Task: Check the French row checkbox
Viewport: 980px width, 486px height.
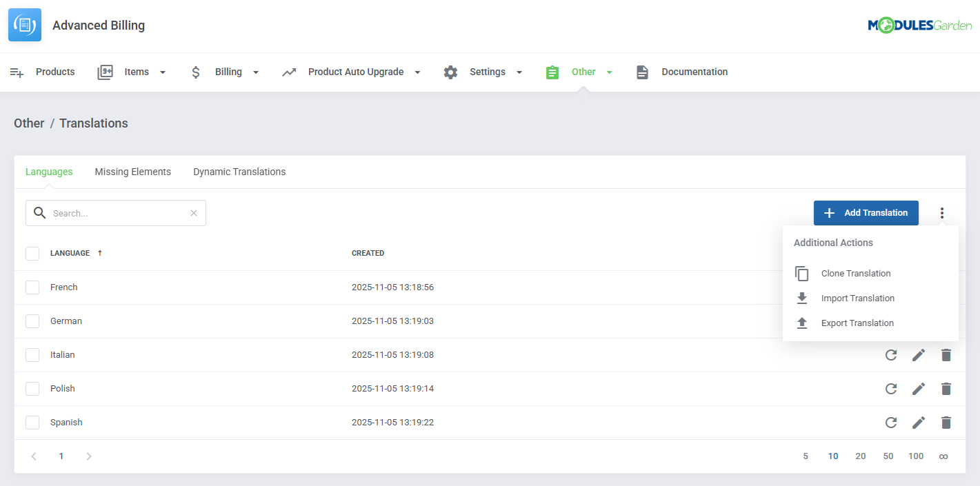Action: 32,287
